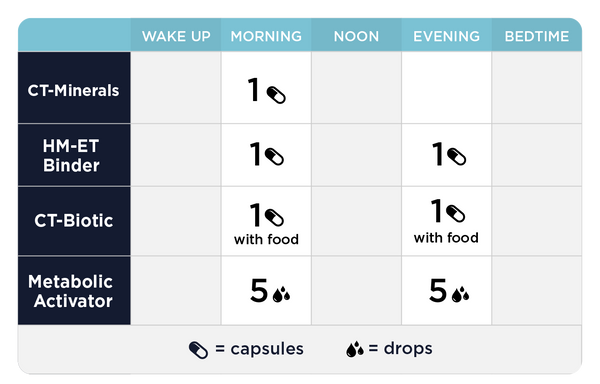Click the HM-ET Binder evening capsule icon
This screenshot has height=384, width=600.
tap(457, 156)
